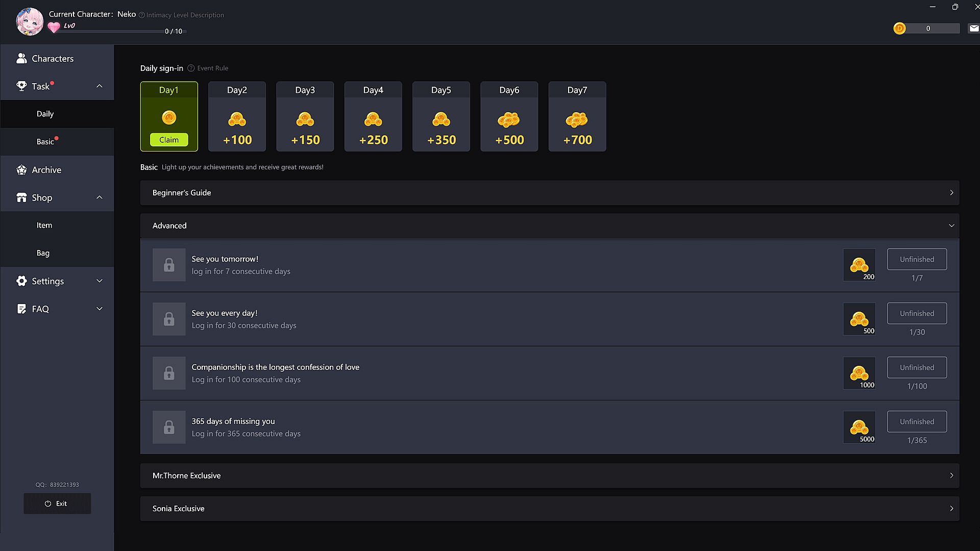Expand the Settings menu chevron
This screenshot has width=980, height=551.
pos(100,281)
